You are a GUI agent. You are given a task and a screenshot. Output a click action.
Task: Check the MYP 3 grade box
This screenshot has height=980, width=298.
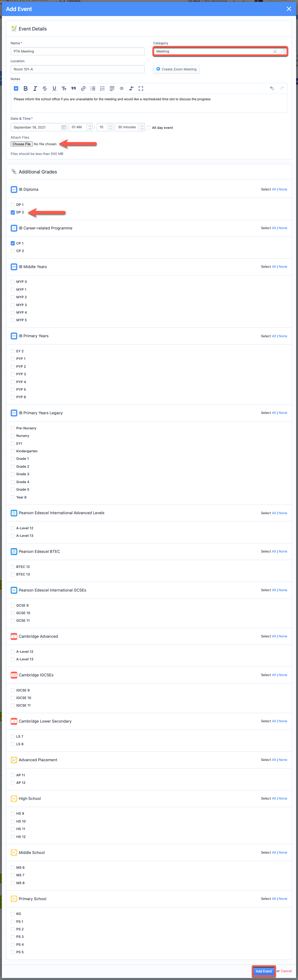pyautogui.click(x=13, y=305)
